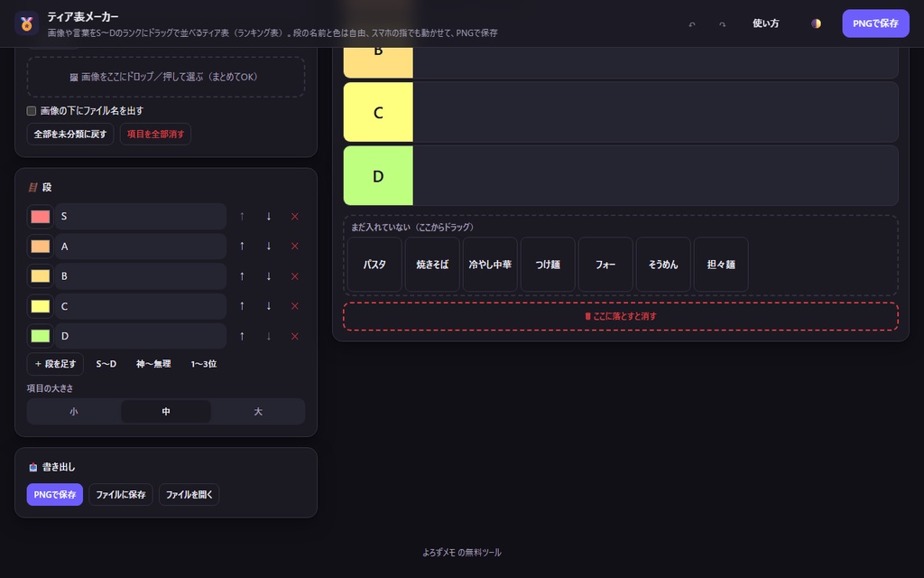Move tier B down

[269, 276]
